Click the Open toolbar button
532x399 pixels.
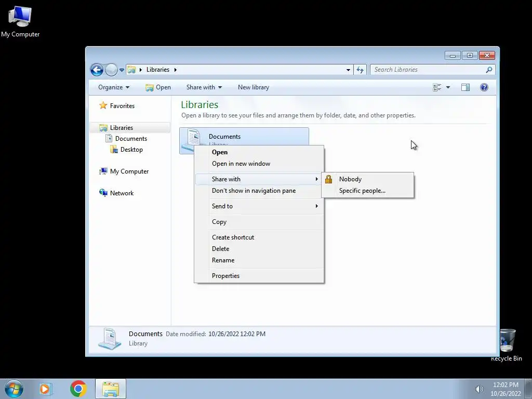158,87
